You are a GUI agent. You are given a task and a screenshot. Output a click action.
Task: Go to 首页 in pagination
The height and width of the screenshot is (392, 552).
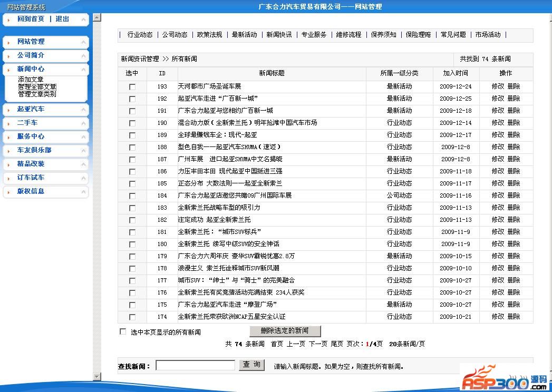277,344
